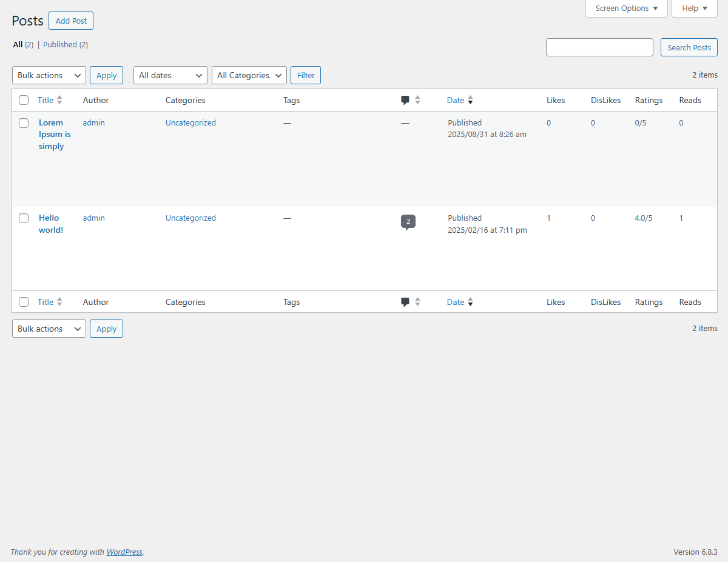Apply the selected bulk action

point(106,75)
